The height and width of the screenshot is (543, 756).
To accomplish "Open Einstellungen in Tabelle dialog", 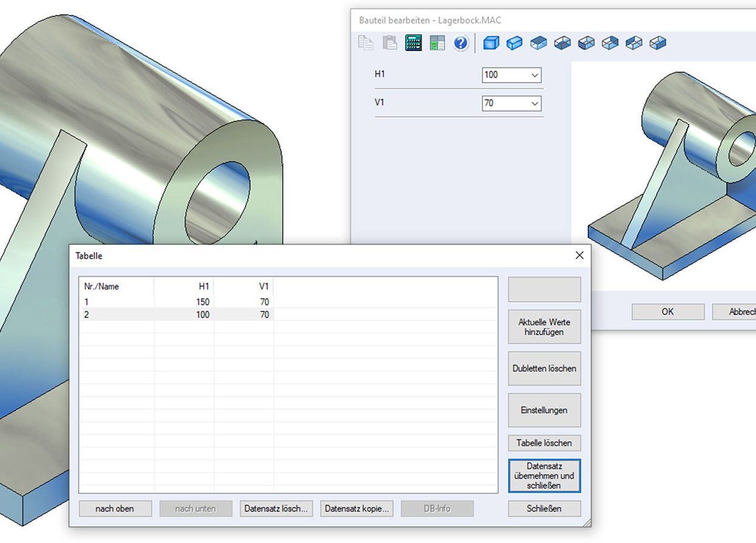I will (545, 410).
